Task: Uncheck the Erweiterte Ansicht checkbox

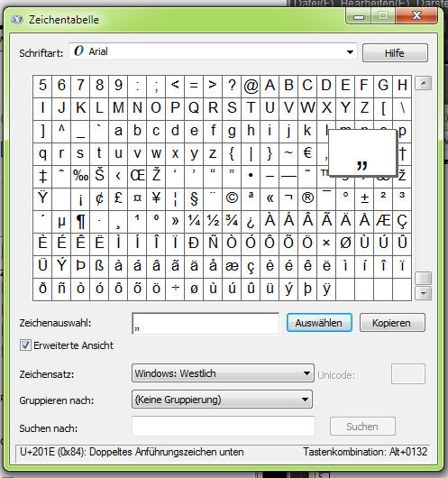Action: (x=25, y=345)
